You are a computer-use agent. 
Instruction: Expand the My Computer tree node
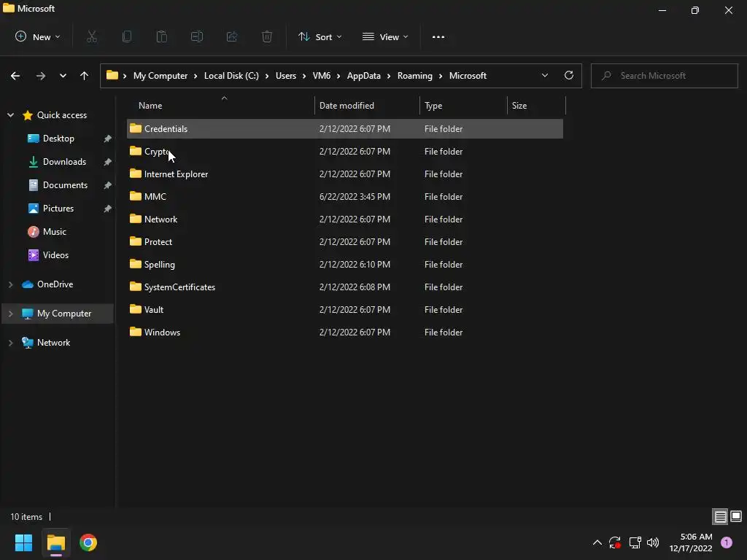click(x=10, y=314)
